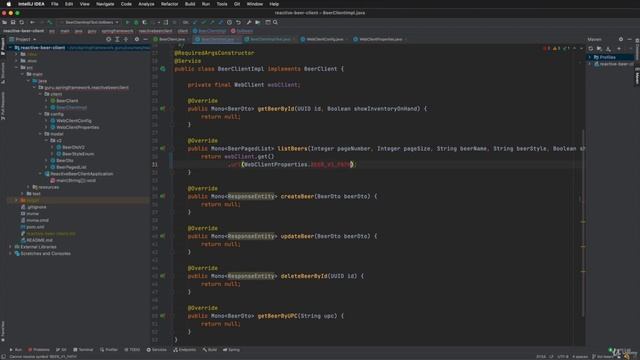The width and height of the screenshot is (640, 360).
Task: Select WebClientProperties in project tree
Action: point(78,127)
